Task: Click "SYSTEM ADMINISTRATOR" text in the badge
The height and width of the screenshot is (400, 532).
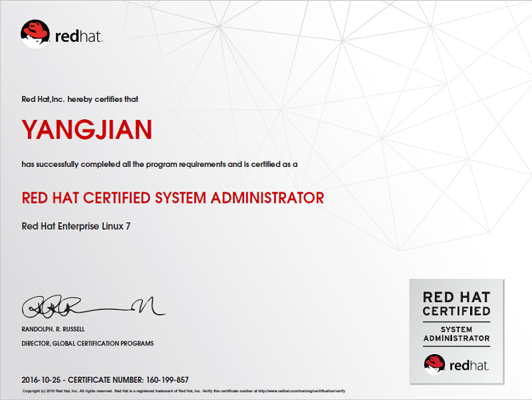Action: tap(456, 333)
